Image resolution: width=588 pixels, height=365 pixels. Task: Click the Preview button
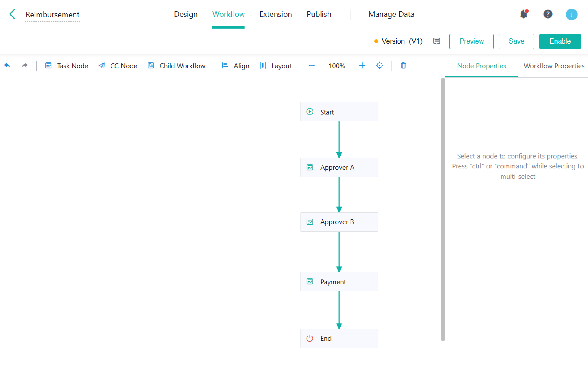(x=471, y=41)
